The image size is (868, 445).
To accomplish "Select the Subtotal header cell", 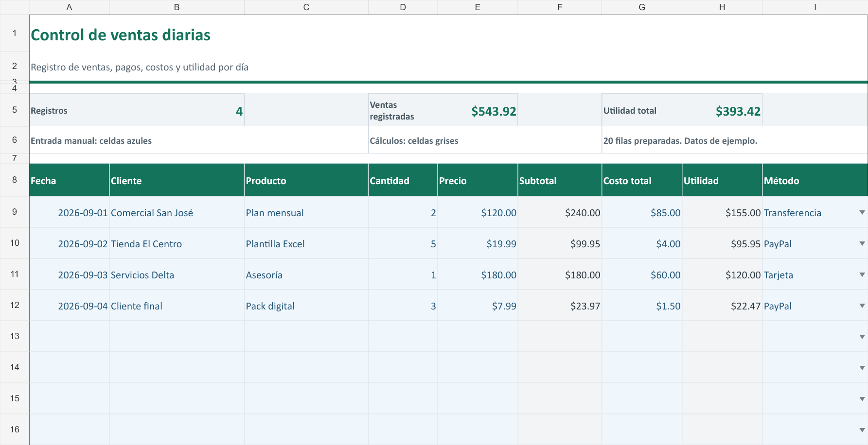I will [x=560, y=180].
